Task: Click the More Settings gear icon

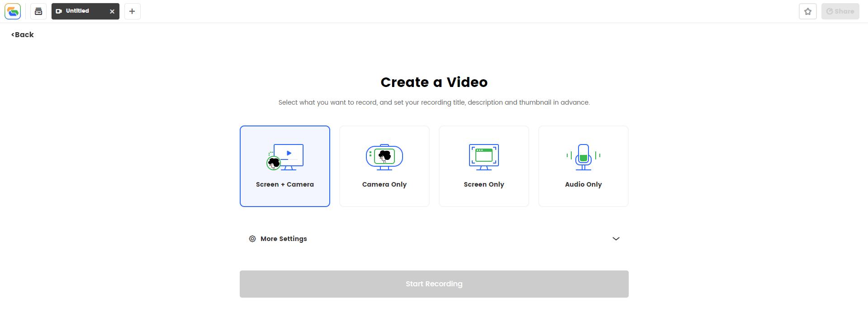Action: tap(252, 239)
